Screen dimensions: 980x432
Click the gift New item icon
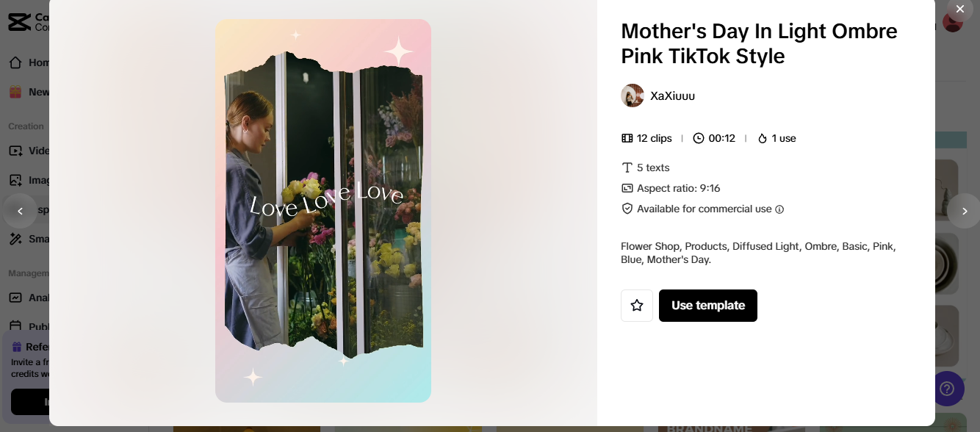click(15, 92)
